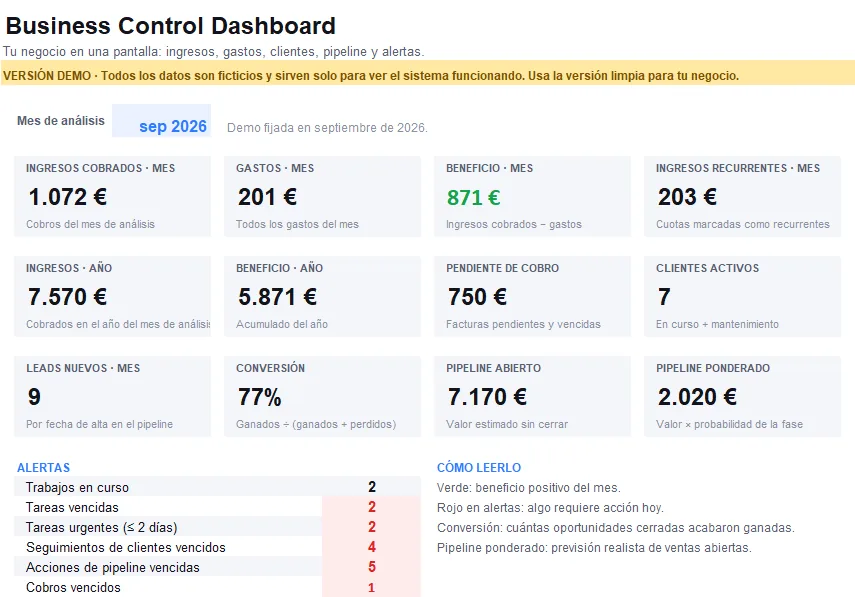Click 'Pipeline ponderado: previsión realista' line

pos(594,547)
